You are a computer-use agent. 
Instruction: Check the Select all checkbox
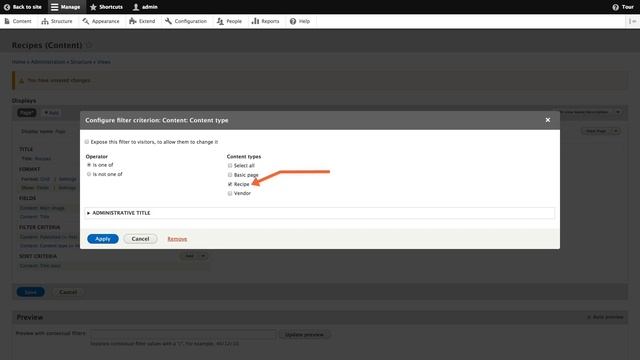(230, 165)
